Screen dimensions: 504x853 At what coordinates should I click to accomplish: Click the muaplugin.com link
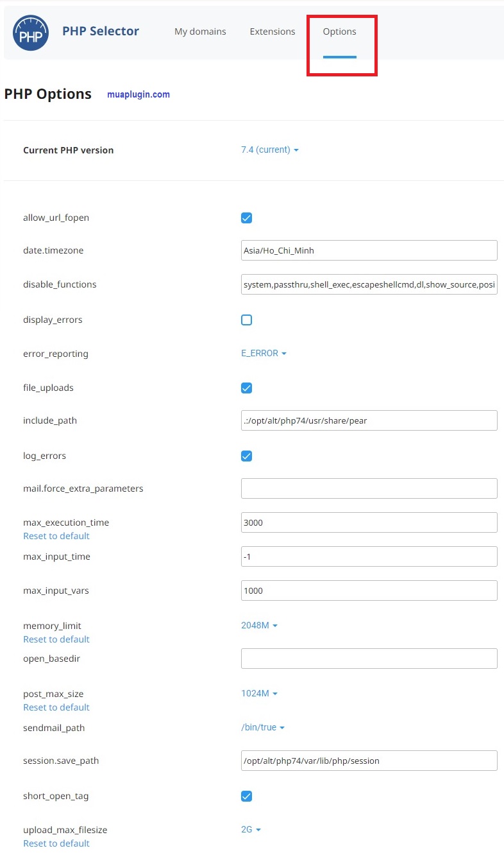[x=139, y=94]
